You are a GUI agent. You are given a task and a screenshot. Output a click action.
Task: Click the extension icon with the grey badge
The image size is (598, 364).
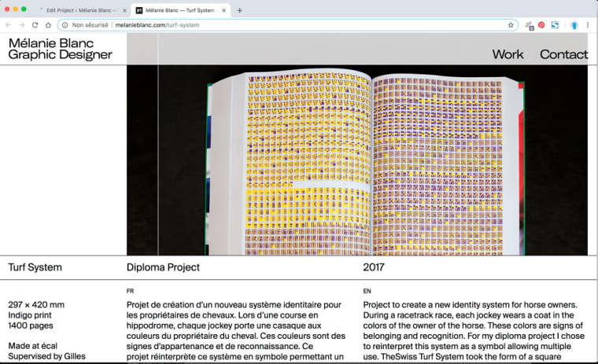click(x=529, y=25)
